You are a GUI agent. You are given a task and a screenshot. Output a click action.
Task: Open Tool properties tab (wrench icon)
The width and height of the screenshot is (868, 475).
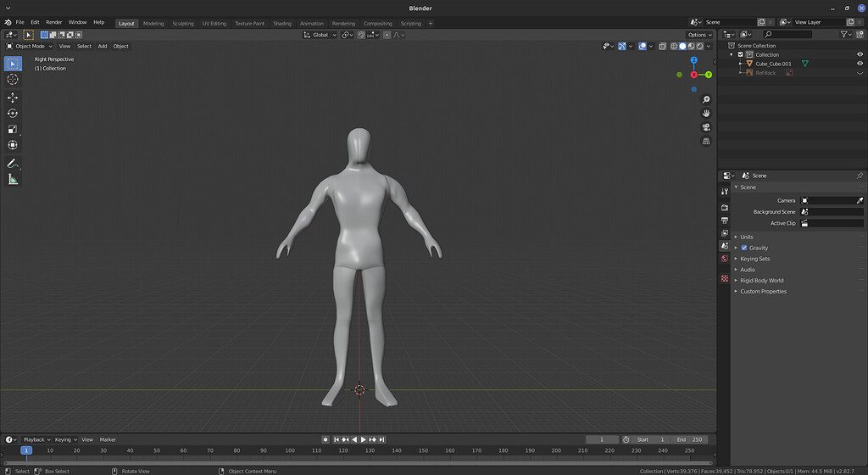pyautogui.click(x=725, y=192)
